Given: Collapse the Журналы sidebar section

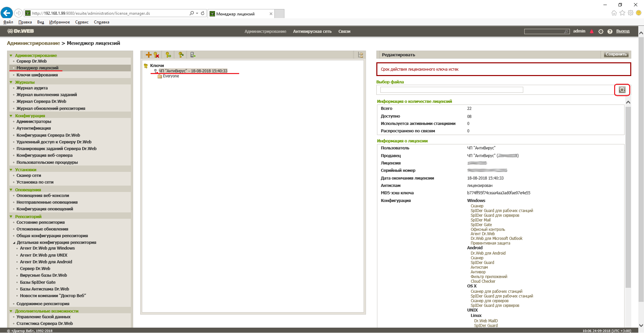Looking at the screenshot, I should pos(11,82).
